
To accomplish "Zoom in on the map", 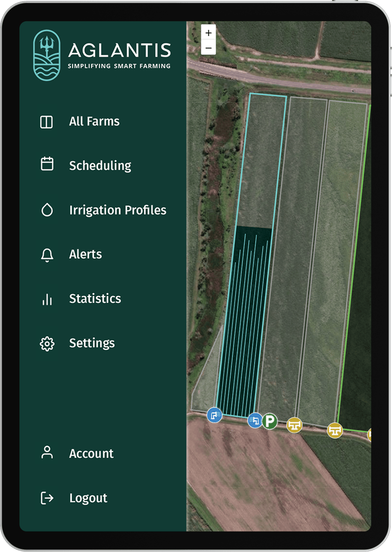I will point(209,33).
